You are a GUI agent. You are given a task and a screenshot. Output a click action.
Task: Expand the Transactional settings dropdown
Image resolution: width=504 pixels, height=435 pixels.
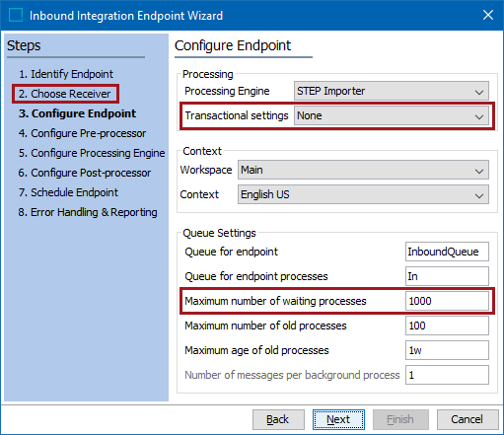(392, 115)
